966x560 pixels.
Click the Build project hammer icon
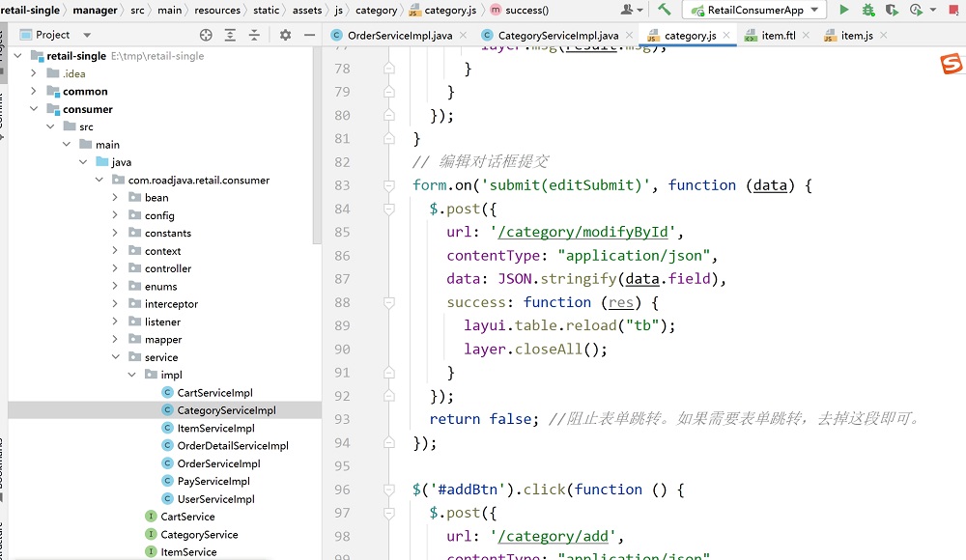pos(665,11)
